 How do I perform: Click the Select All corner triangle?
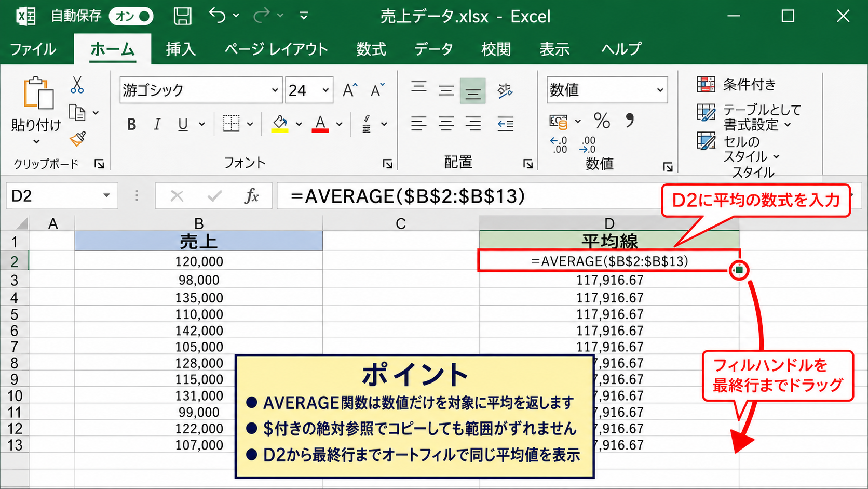(21, 224)
